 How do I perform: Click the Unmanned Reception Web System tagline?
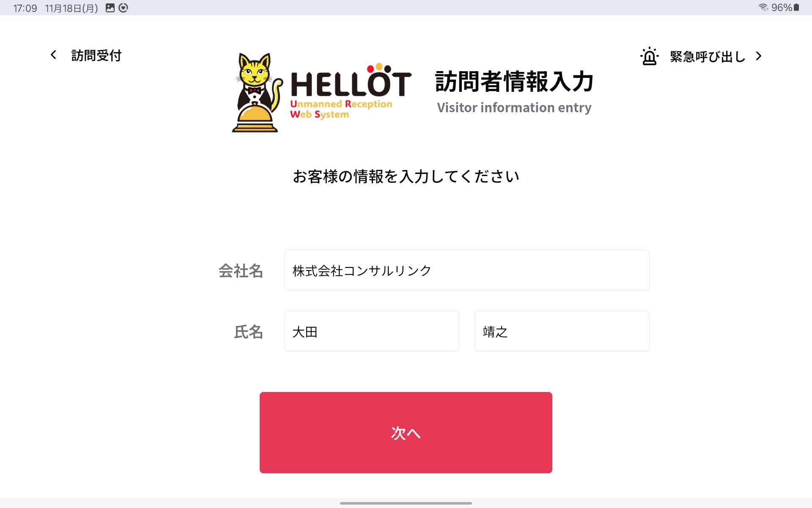coord(341,109)
